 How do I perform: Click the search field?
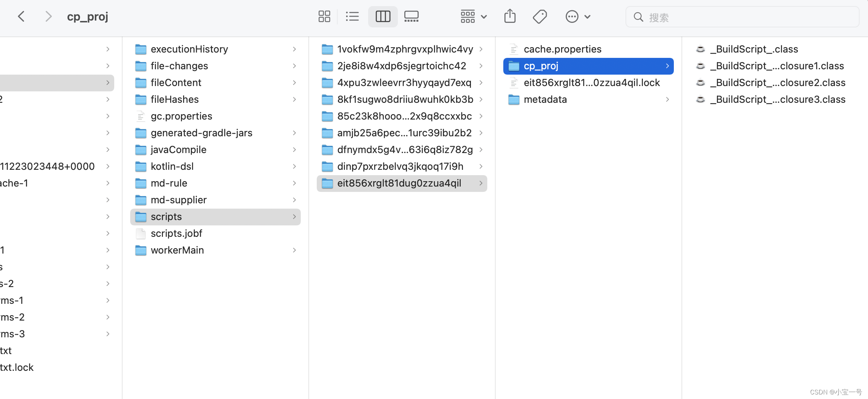[x=742, y=17]
